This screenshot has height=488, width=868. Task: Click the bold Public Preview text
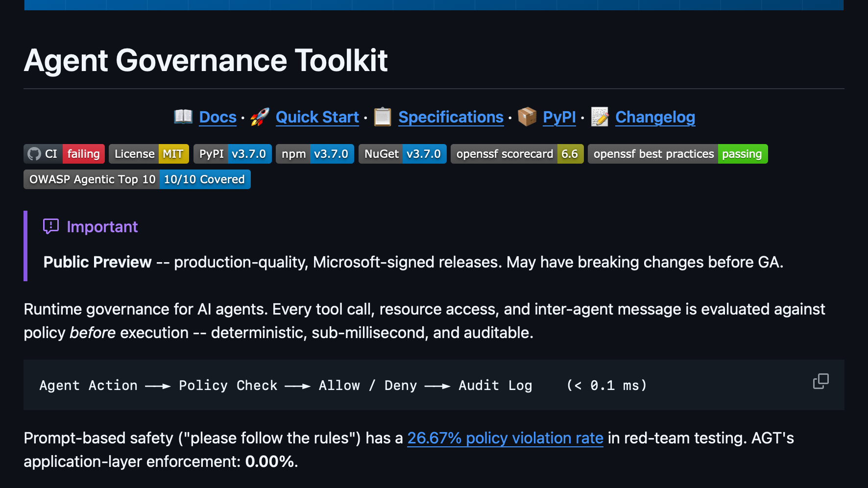coord(97,262)
